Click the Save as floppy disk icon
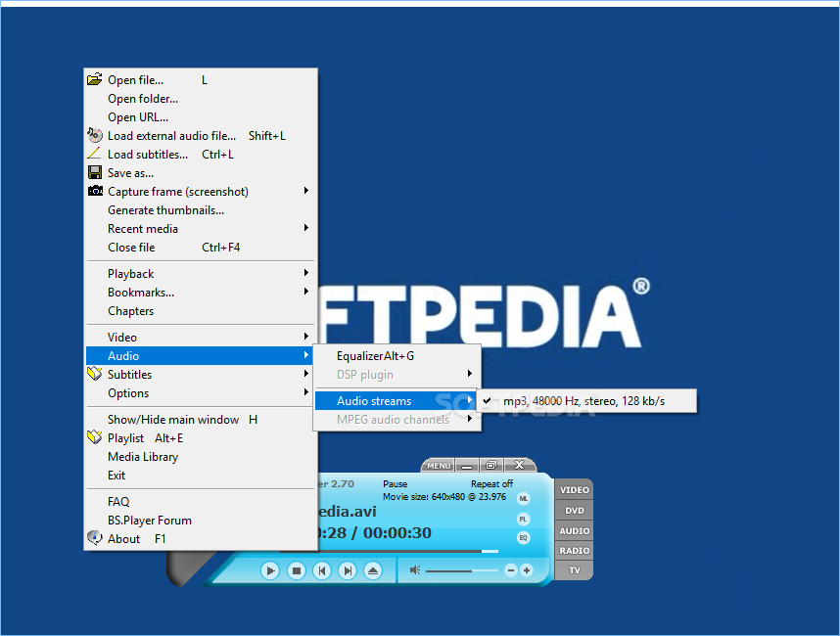The height and width of the screenshot is (636, 840). click(x=95, y=172)
